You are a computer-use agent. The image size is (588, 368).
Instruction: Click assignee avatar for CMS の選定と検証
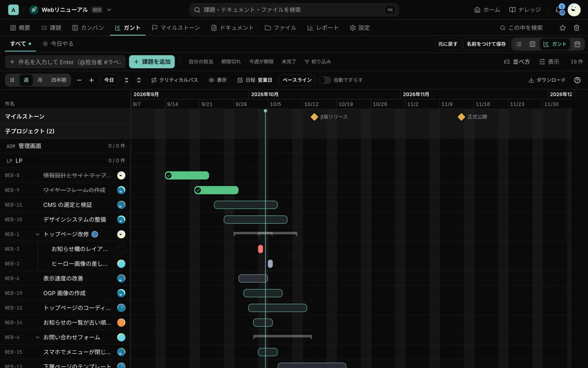[x=121, y=205]
